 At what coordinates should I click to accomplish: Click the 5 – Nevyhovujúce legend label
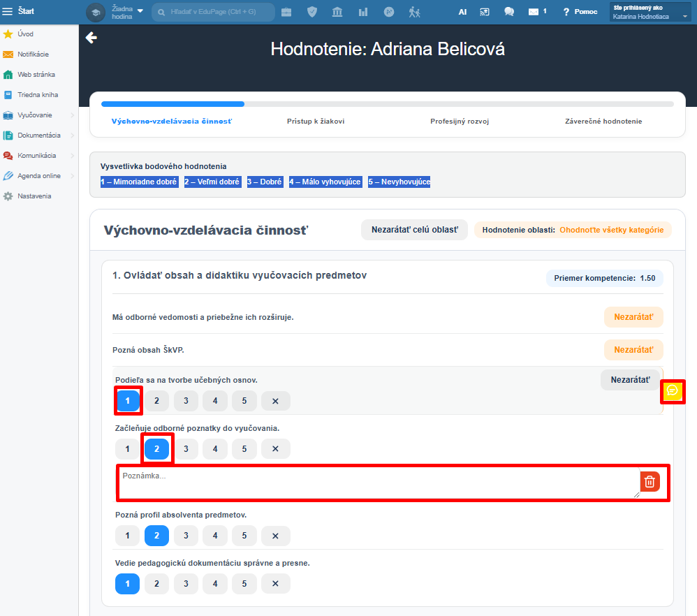[399, 182]
